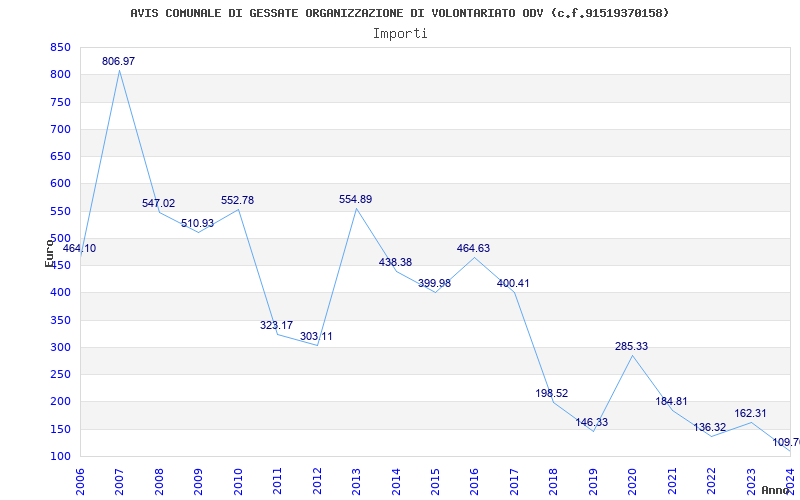Select the Euro y-axis label
800x500 pixels.
(x=49, y=251)
